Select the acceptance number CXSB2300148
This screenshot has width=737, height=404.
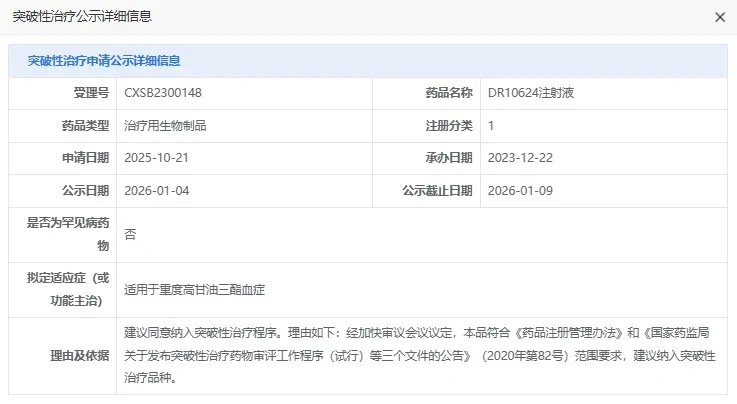(163, 93)
